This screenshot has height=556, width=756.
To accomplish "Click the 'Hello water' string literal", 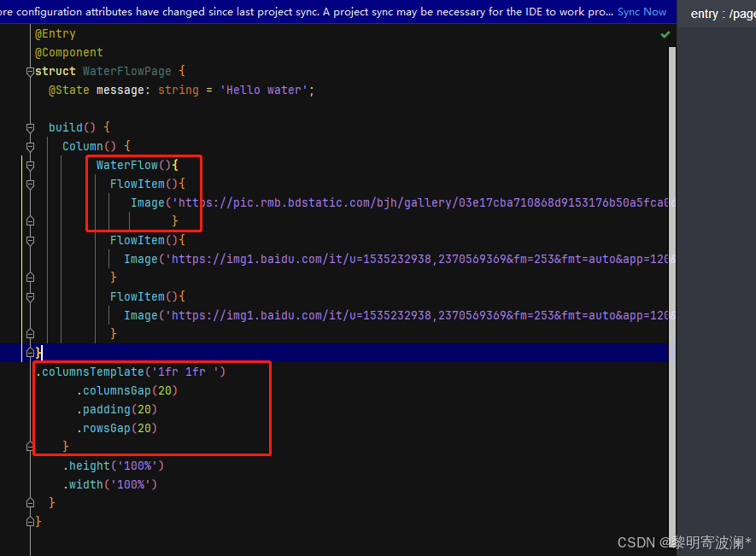I will click(x=264, y=91).
